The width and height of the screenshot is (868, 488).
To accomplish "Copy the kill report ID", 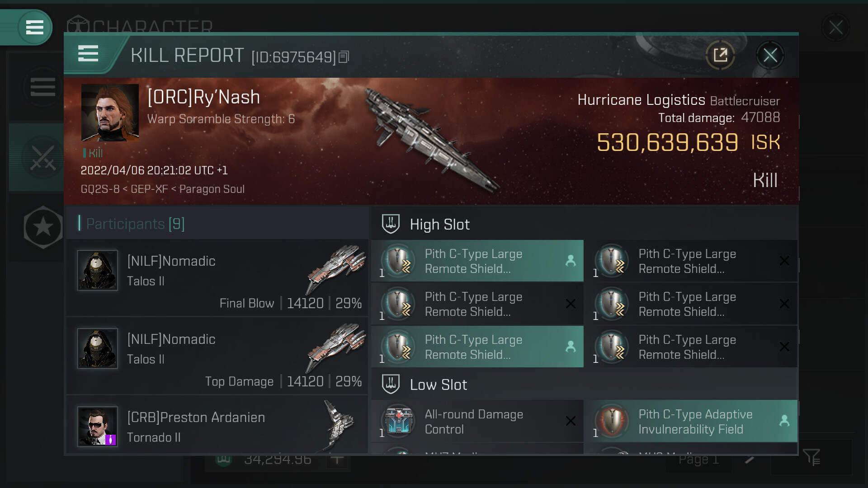I will pos(344,57).
